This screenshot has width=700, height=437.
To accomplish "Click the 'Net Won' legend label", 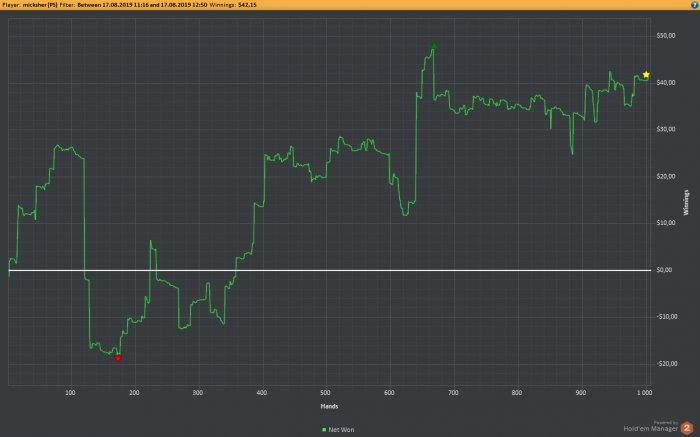I will tap(341, 430).
